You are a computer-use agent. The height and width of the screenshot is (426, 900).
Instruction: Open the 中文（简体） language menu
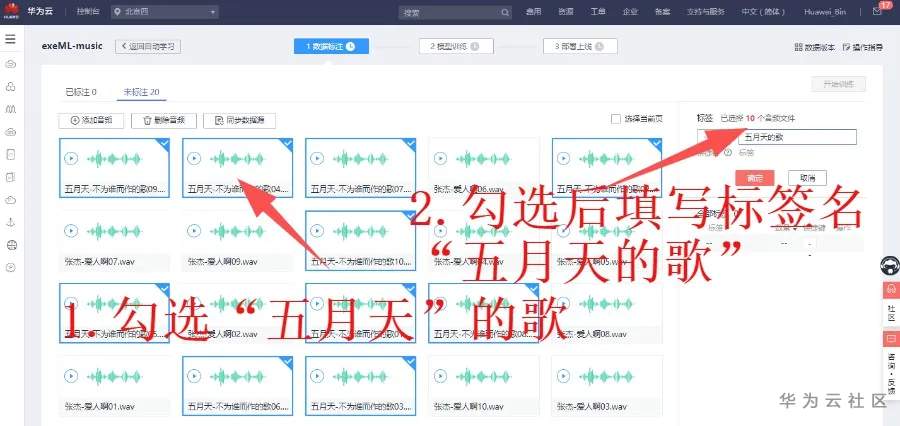763,12
